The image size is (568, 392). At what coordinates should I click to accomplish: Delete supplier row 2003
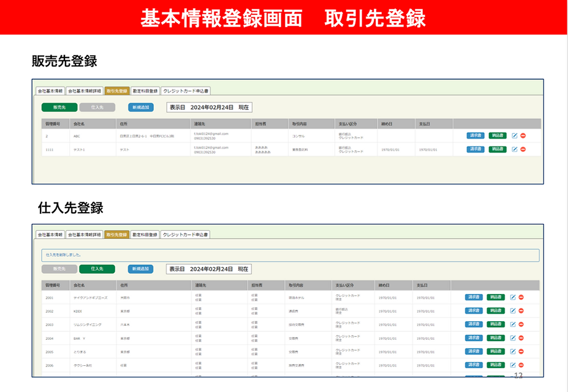(521, 324)
